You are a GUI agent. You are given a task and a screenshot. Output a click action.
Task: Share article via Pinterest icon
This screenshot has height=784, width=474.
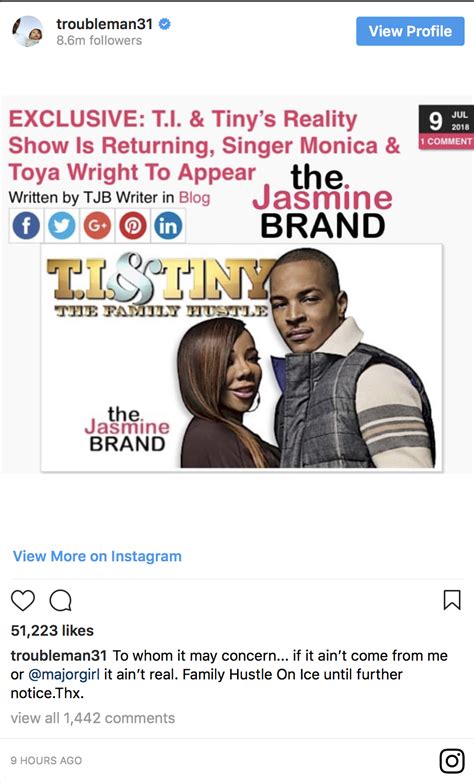click(132, 226)
